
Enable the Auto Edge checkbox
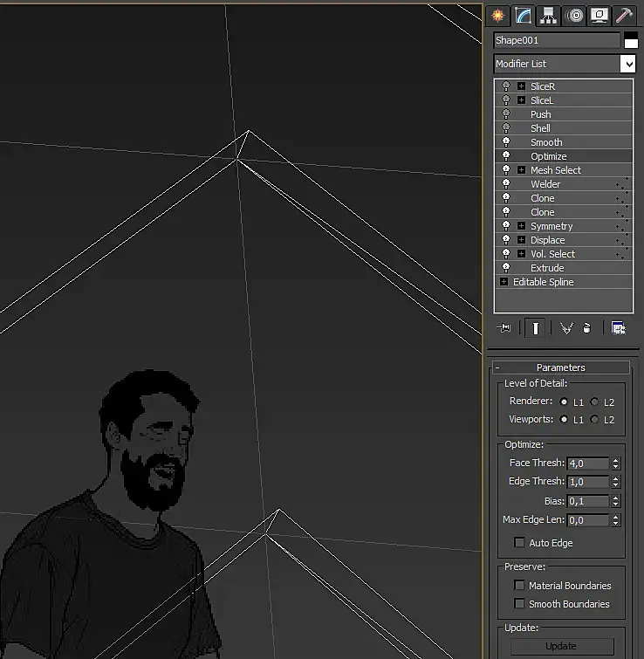point(520,543)
